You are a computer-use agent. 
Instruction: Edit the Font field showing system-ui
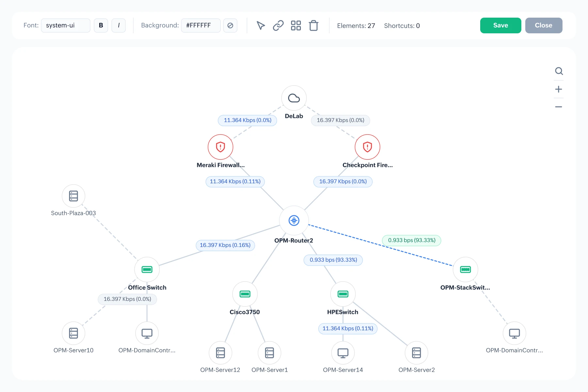pyautogui.click(x=66, y=25)
